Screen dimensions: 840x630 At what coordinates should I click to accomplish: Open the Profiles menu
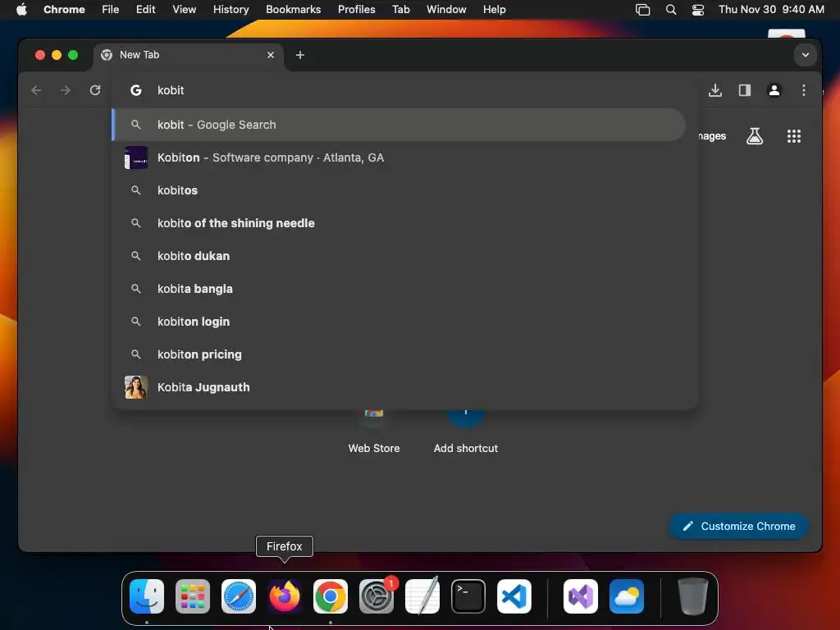(x=356, y=9)
